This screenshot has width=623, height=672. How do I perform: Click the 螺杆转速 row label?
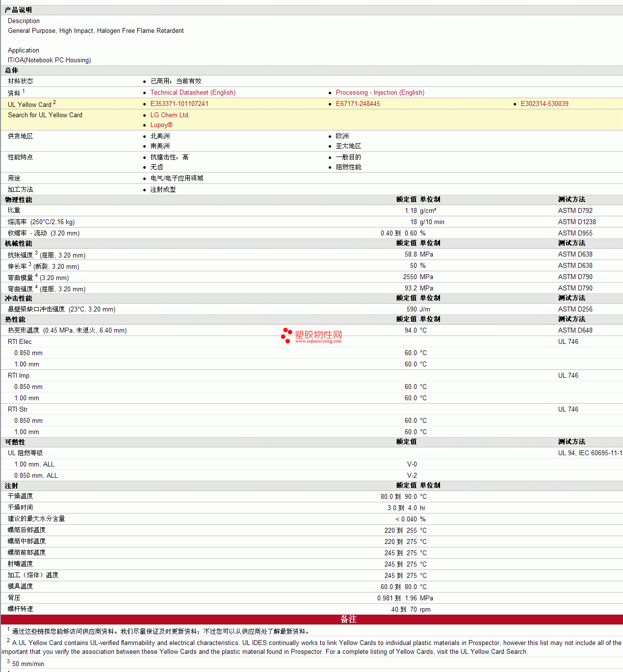pyautogui.click(x=20, y=609)
